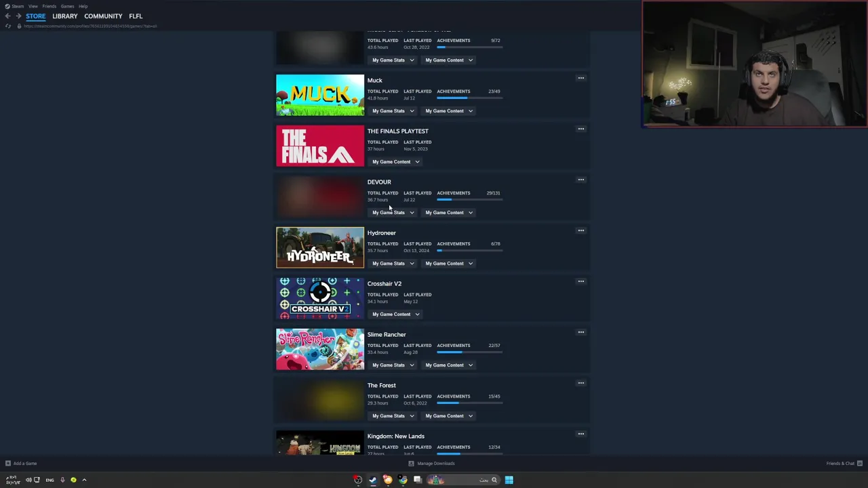Click Hydroneer's achievements progress bar
This screenshot has height=488, width=868.
(x=469, y=251)
